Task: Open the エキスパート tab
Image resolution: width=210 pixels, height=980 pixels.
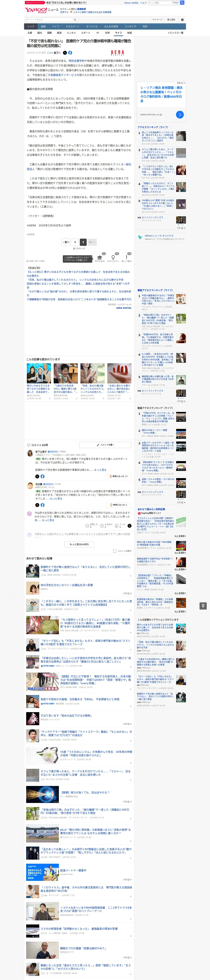Action: pos(72,27)
